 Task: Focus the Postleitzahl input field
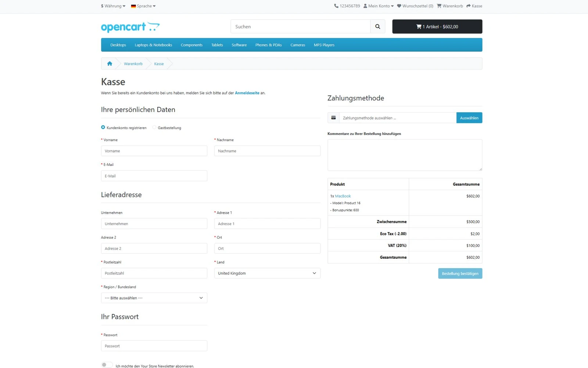pos(154,273)
